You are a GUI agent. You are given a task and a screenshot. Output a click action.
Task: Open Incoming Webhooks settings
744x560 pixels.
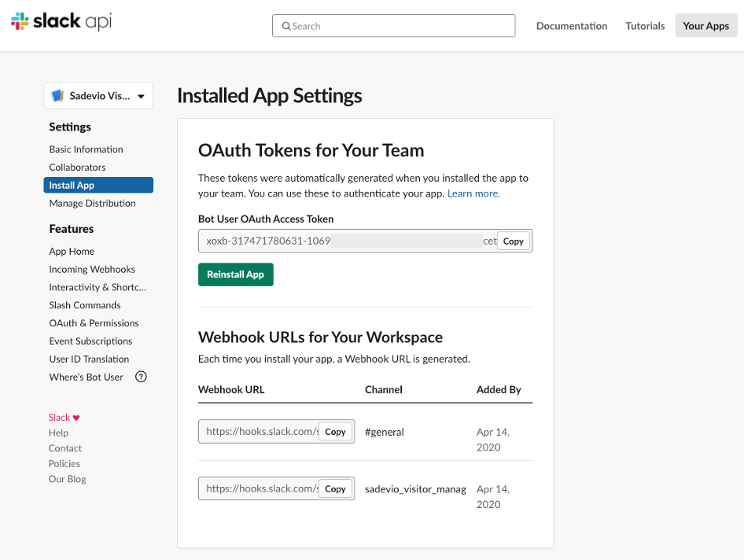click(92, 269)
